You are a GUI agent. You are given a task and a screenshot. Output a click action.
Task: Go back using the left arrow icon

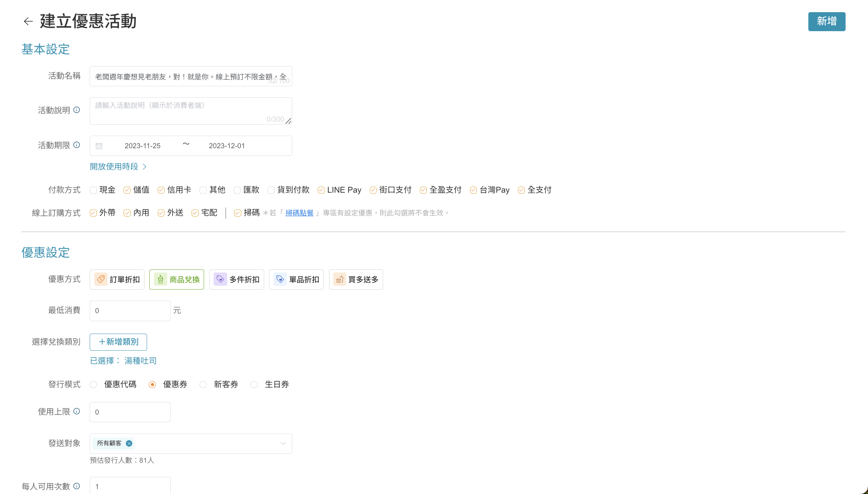28,21
